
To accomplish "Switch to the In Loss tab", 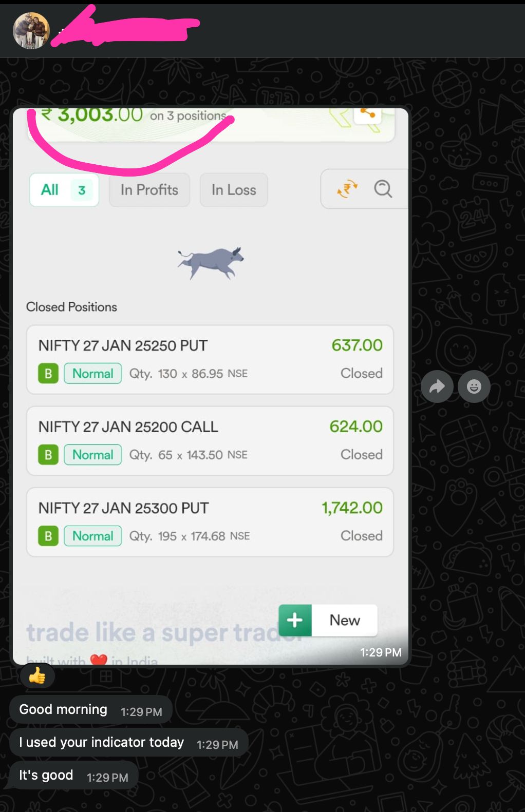I will pyautogui.click(x=234, y=190).
